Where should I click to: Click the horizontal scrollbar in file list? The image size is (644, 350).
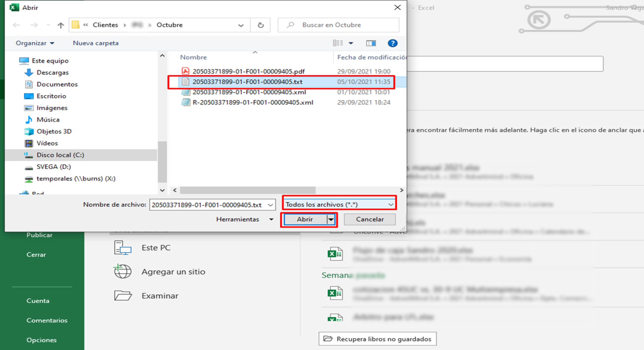click(247, 190)
